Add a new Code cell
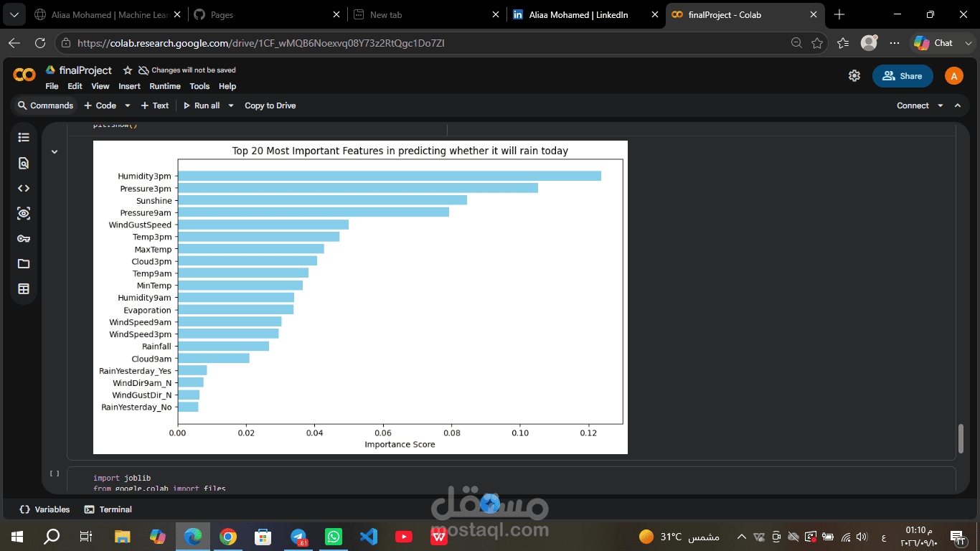 (100, 105)
